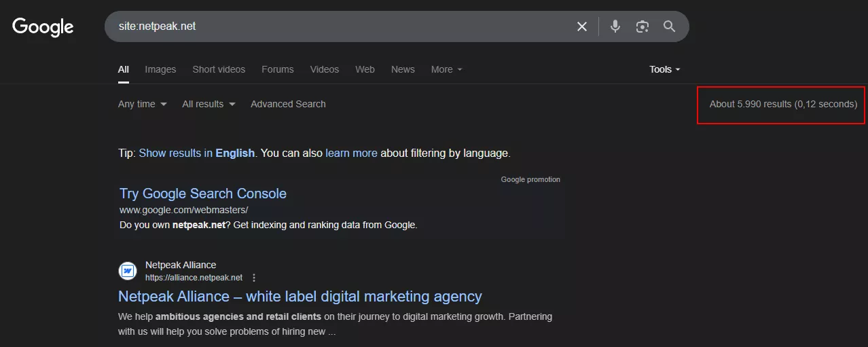The image size is (868, 347).
Task: Expand the More tabs dropdown
Action: coord(446,69)
